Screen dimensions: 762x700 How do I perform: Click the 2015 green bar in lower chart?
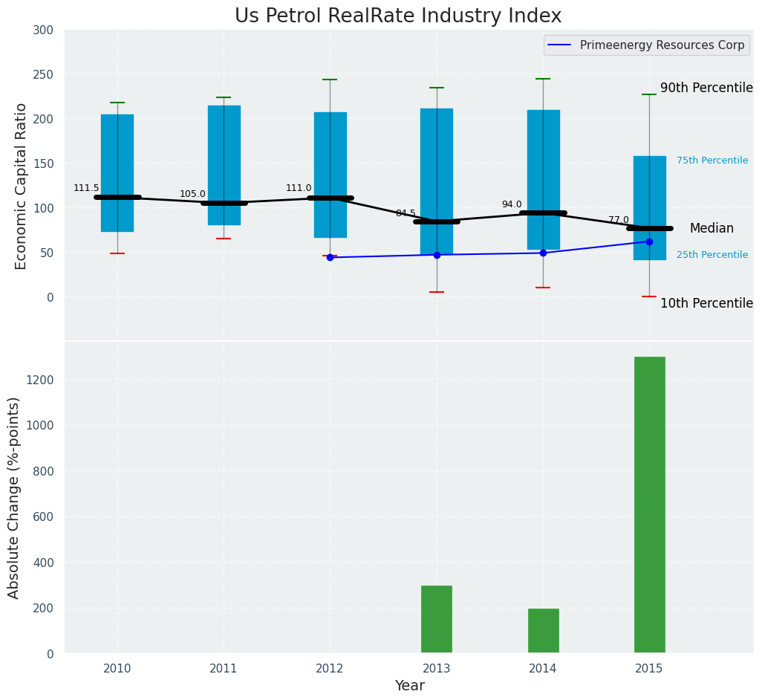click(649, 505)
